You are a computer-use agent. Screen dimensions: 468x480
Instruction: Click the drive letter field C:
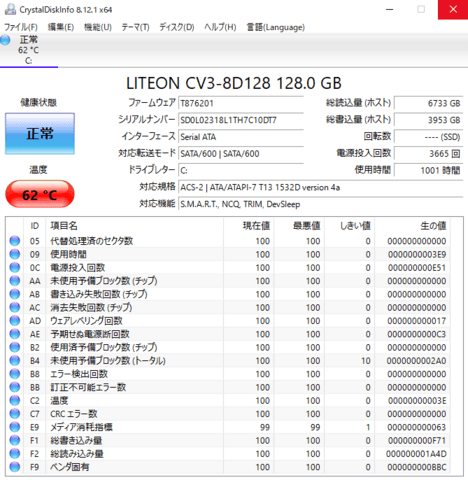[241, 170]
